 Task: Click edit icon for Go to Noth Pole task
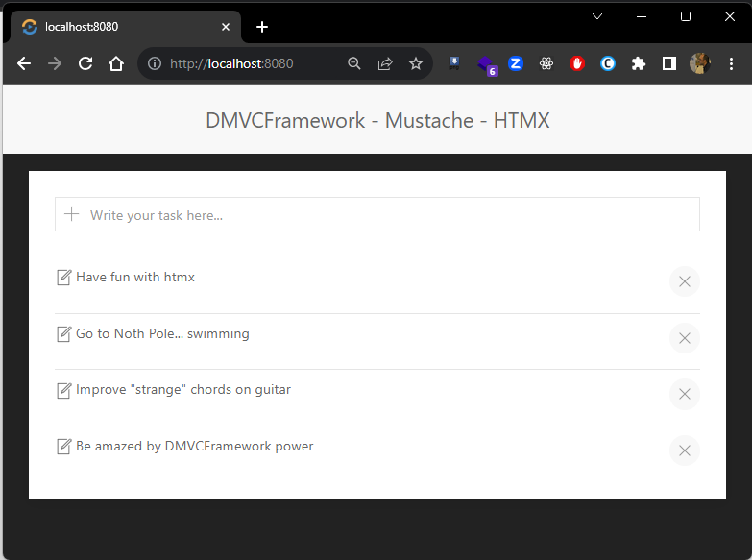coord(63,334)
